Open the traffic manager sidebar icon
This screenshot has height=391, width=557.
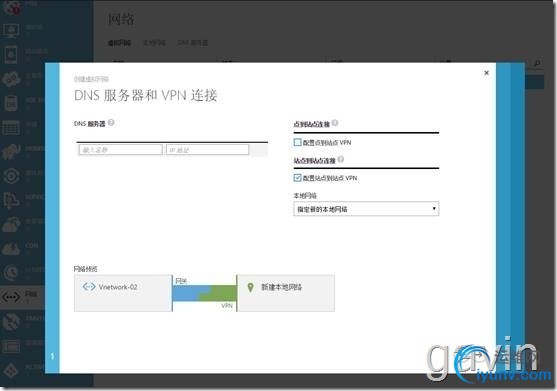click(11, 321)
